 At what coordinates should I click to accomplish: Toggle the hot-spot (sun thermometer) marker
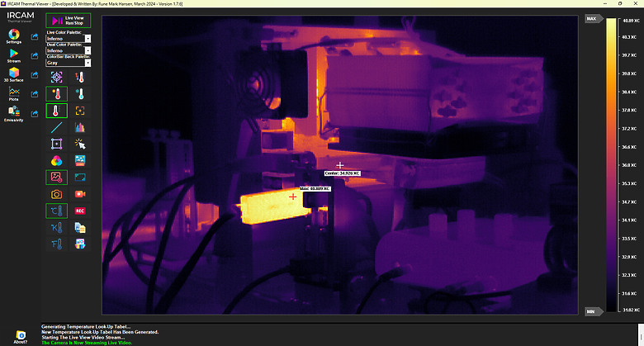point(57,94)
